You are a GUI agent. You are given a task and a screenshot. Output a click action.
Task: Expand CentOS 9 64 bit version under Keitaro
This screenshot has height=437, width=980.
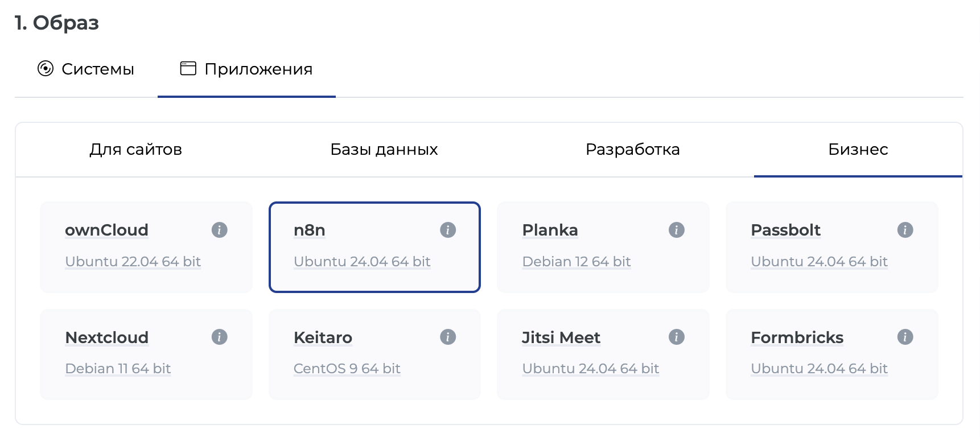point(347,369)
